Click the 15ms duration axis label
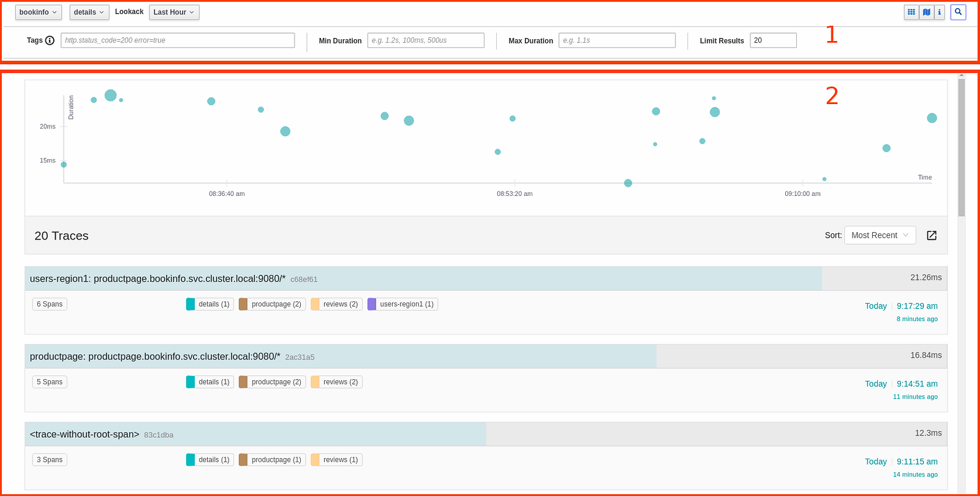Screen dimensions: 980x496 click(x=48, y=160)
